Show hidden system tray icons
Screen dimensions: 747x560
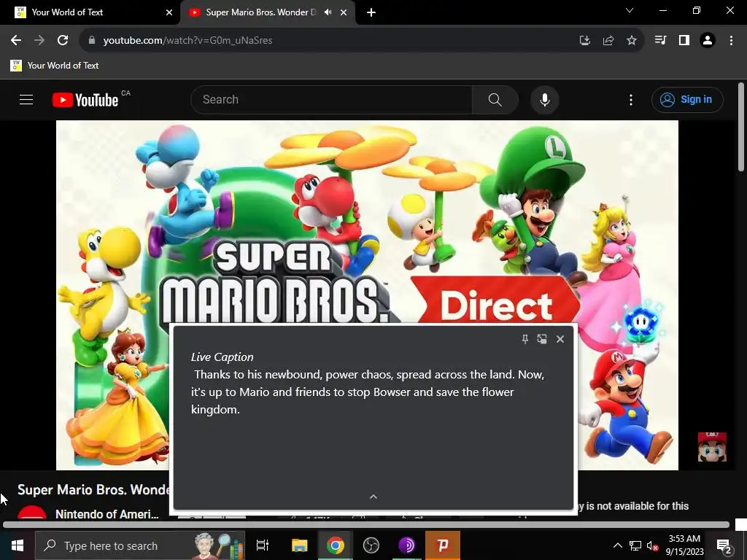617,545
